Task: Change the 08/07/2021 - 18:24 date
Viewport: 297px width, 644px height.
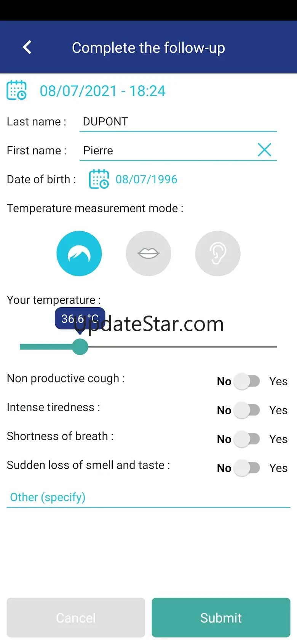Action: click(x=102, y=91)
